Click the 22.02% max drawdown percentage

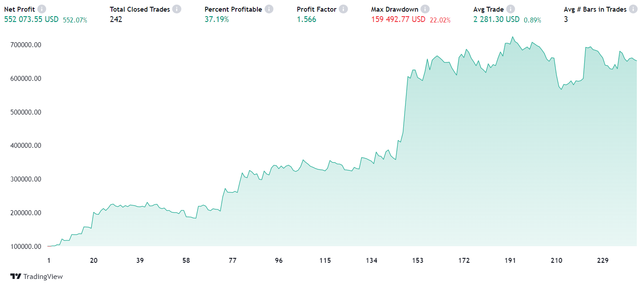coord(440,20)
